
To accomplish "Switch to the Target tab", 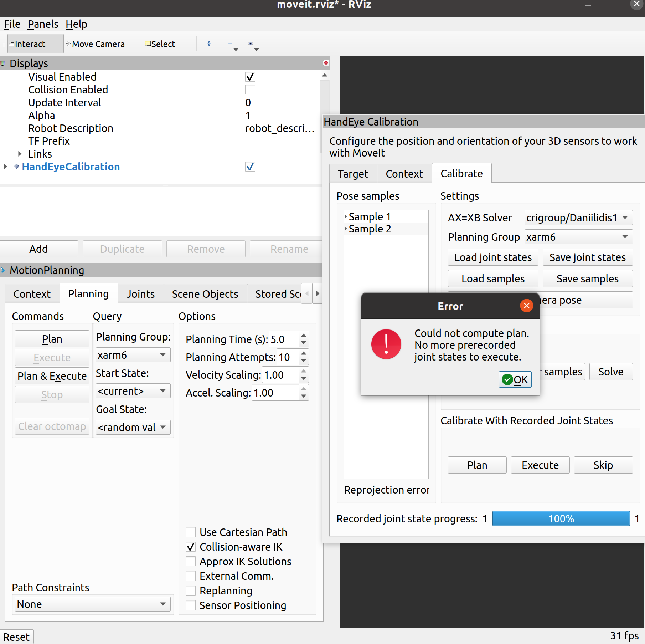I will point(353,174).
